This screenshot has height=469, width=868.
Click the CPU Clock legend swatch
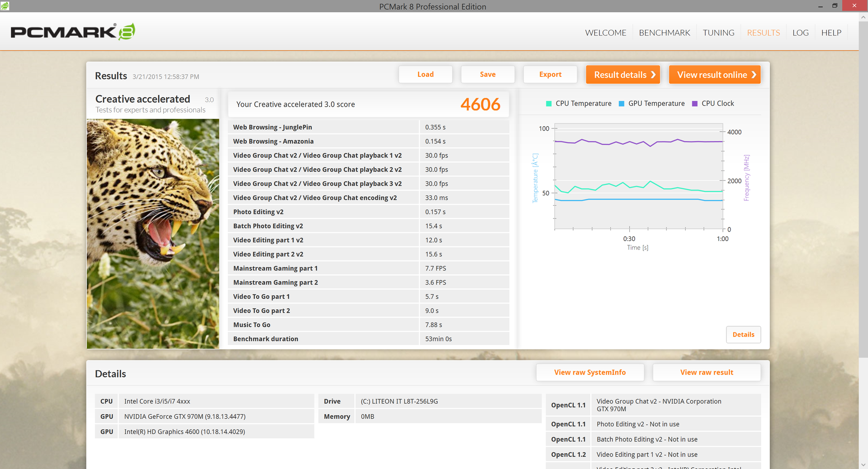coord(695,104)
